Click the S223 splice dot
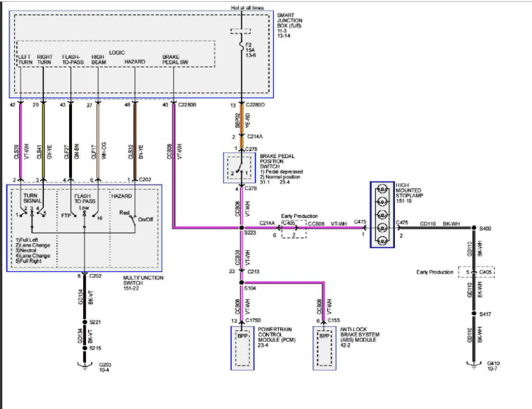The image size is (532, 409). pyautogui.click(x=242, y=228)
